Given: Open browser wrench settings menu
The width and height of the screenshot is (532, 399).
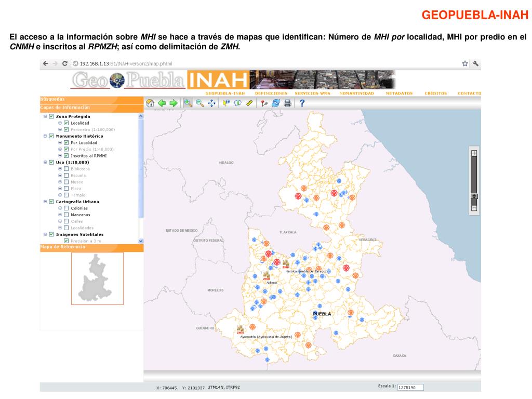Looking at the screenshot, I should [475, 63].
